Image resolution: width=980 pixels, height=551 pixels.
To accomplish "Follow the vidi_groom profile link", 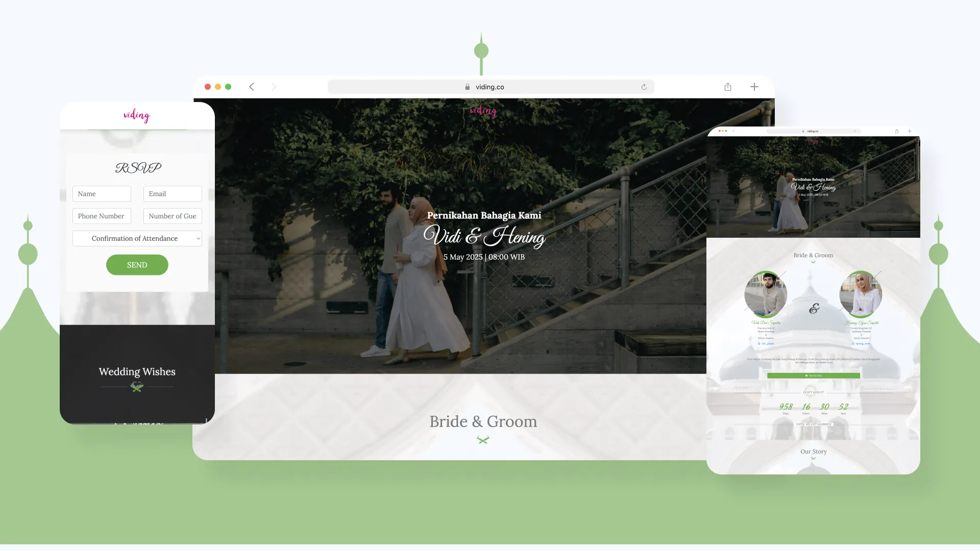I will click(768, 344).
